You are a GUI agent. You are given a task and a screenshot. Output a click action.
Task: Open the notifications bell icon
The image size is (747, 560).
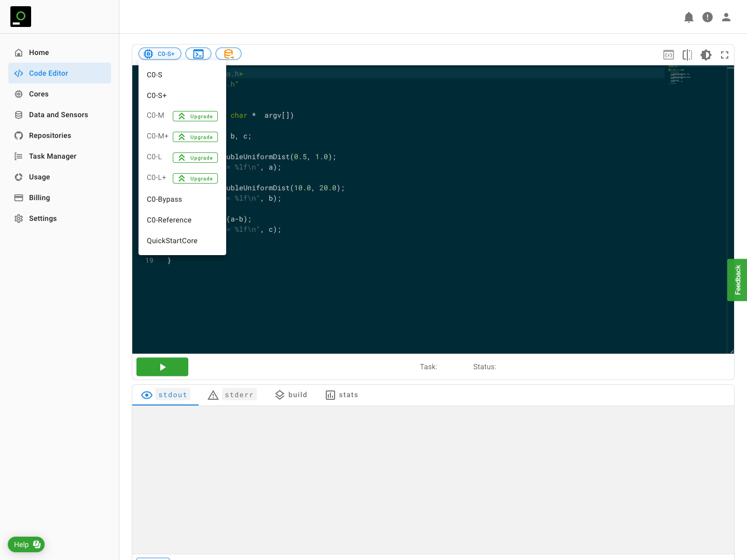click(688, 17)
